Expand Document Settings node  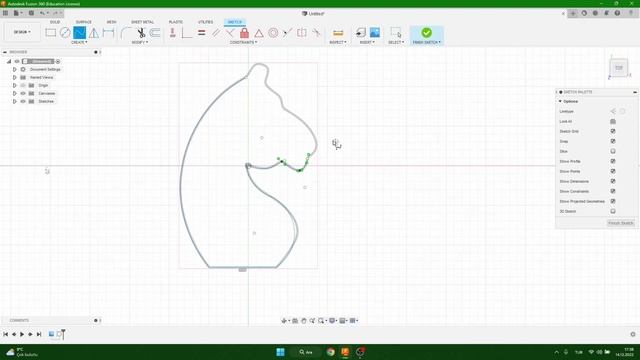15,69
